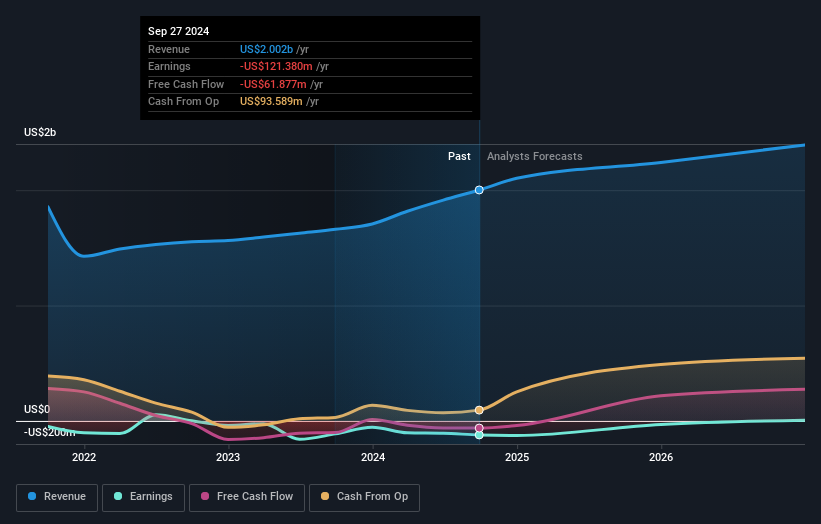Click the Free Cash Flow label in tooltip
Viewport: 821px width, 524px height.
[x=186, y=84]
